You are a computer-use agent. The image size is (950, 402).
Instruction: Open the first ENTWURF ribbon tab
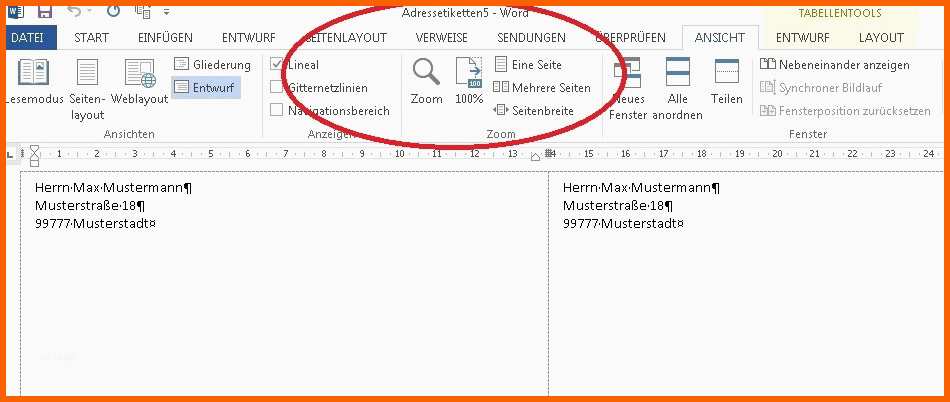tap(248, 38)
